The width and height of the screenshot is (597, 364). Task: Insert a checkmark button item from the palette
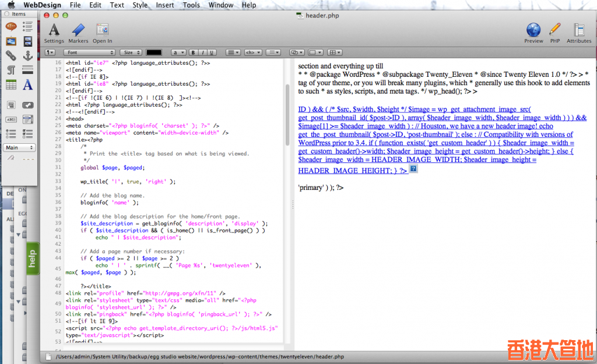pos(27,105)
